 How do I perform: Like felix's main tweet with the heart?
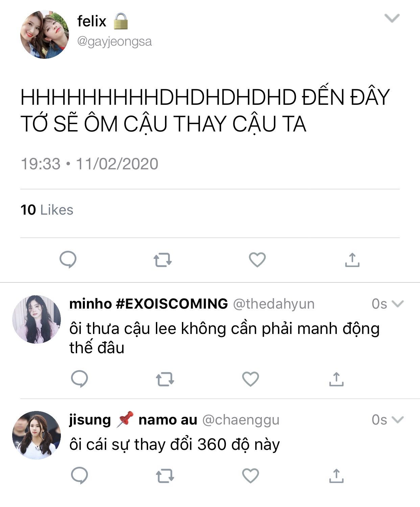(257, 260)
